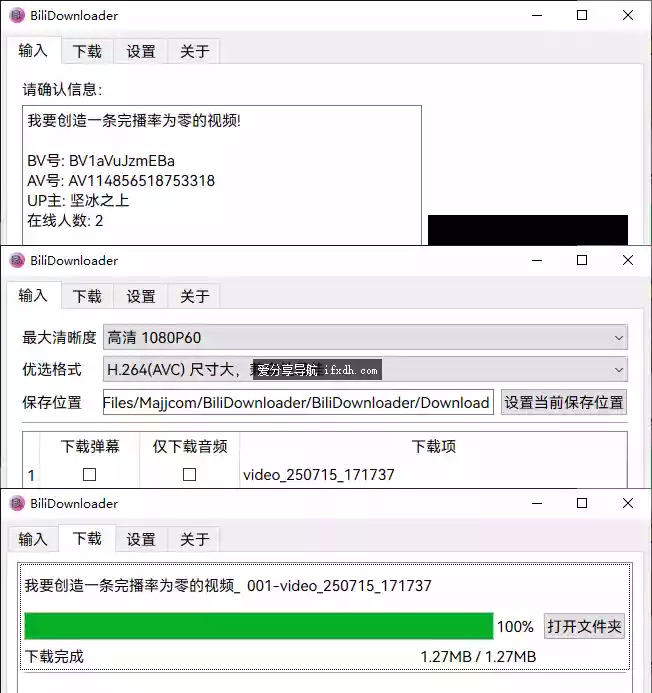
Task: Click the 打开文件夹 button
Action: 584,626
